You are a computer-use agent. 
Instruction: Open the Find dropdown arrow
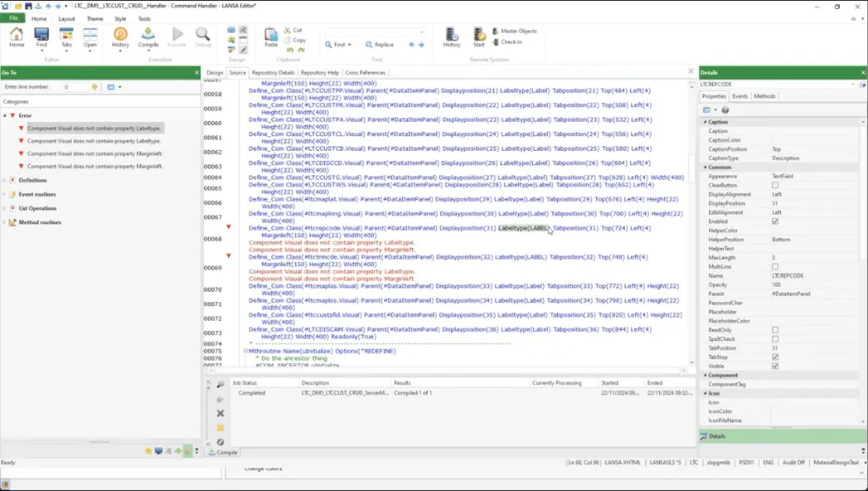349,45
